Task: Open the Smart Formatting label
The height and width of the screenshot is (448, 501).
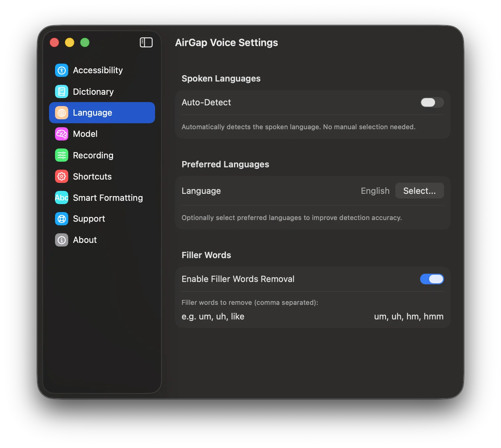Action: [x=108, y=198]
